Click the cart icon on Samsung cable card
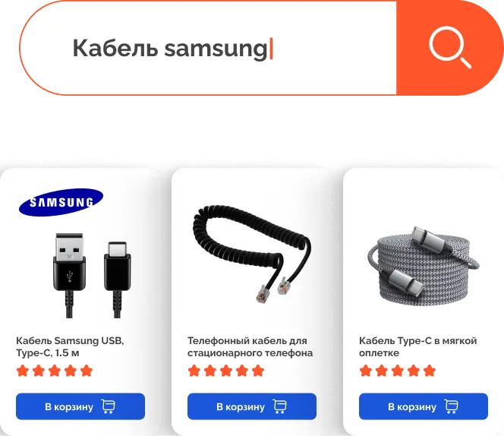504x436 pixels. [x=108, y=406]
